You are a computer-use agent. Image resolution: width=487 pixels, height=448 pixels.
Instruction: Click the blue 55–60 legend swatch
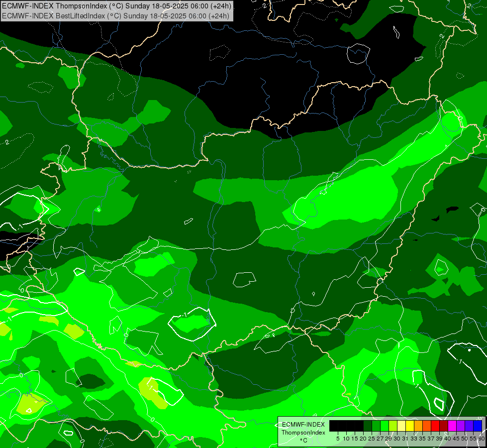click(x=478, y=426)
